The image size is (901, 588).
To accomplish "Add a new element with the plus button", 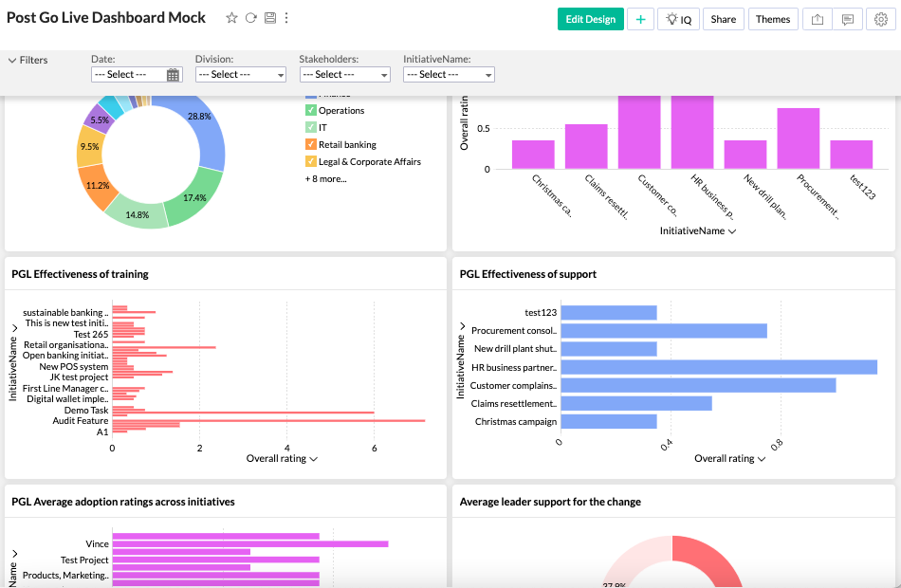I will [641, 19].
